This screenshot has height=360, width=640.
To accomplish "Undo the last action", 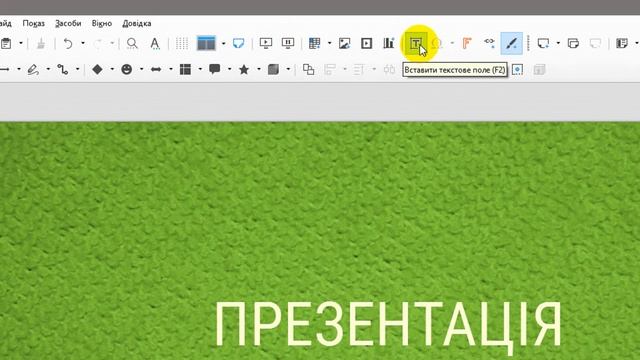I will [x=68, y=43].
